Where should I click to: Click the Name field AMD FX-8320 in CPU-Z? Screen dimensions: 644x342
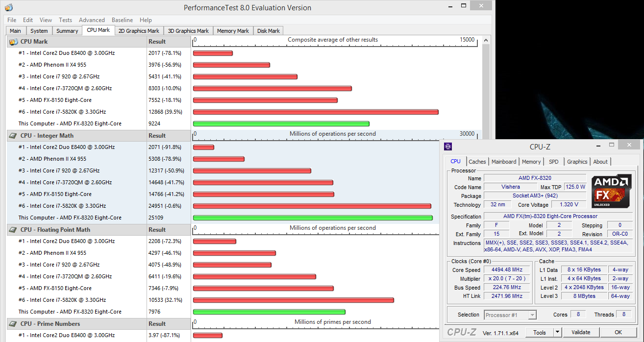click(x=535, y=178)
